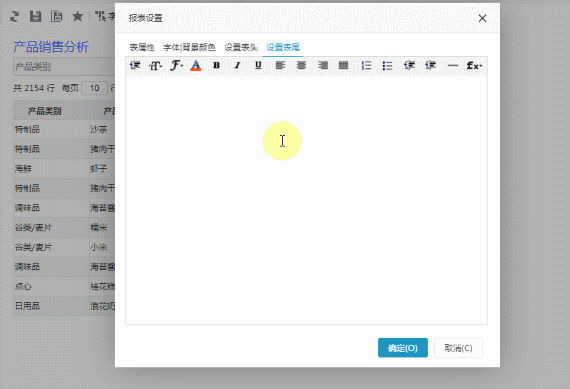Click the save-as icon in background toolbar
The height and width of the screenshot is (389, 570).
[x=56, y=16]
